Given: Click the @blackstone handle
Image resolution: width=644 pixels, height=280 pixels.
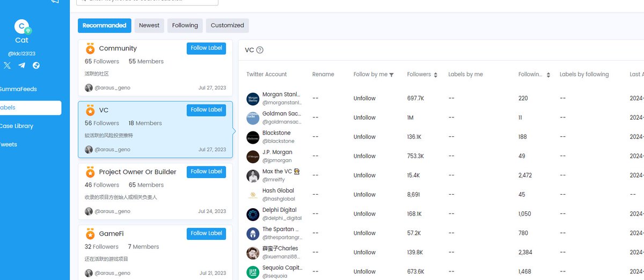Looking at the screenshot, I should click(278, 141).
